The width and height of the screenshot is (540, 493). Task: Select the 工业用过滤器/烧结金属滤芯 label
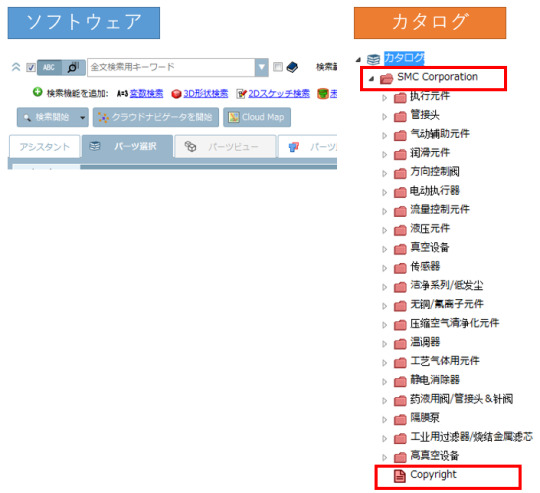[x=471, y=437]
